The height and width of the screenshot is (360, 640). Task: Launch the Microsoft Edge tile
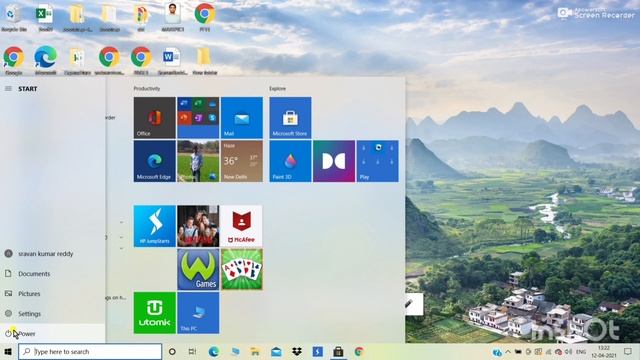155,161
